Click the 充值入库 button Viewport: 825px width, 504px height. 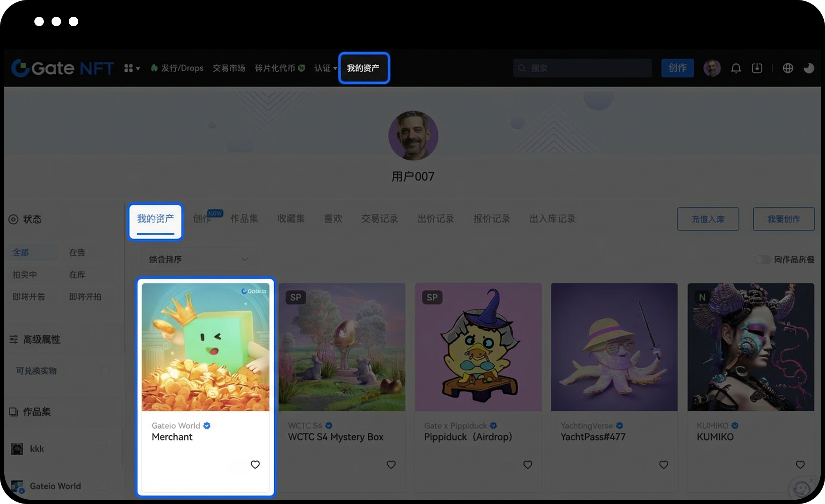click(x=708, y=219)
